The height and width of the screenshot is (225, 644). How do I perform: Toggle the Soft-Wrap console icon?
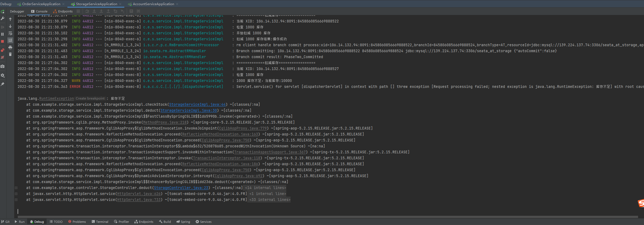[x=10, y=33]
